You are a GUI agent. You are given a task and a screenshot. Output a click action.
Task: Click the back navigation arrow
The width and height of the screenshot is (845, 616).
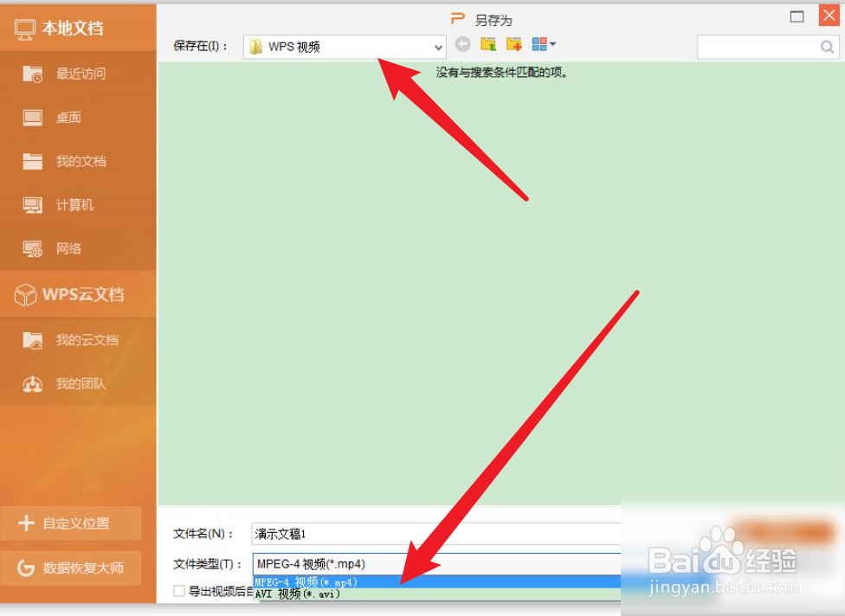462,44
